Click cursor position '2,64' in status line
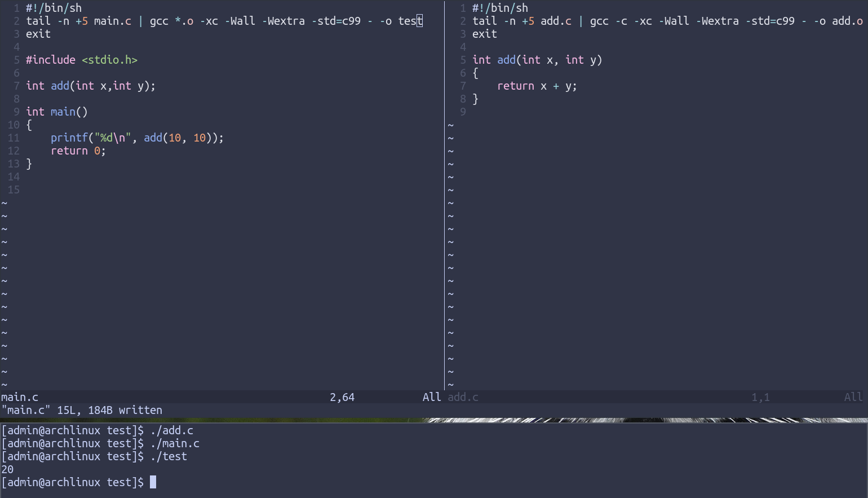Screen dimensions: 868x498 342,397
